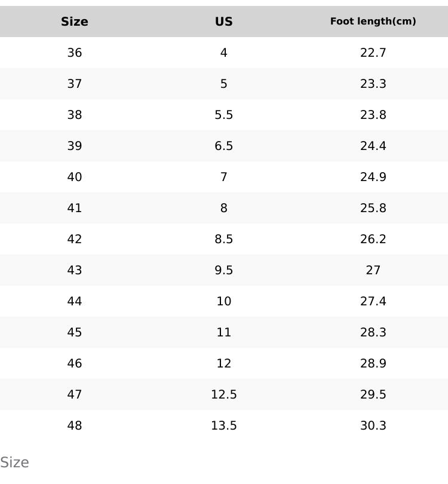448x484 pixels.
Task: Click the gray Size caption below the table
Action: coord(14,462)
